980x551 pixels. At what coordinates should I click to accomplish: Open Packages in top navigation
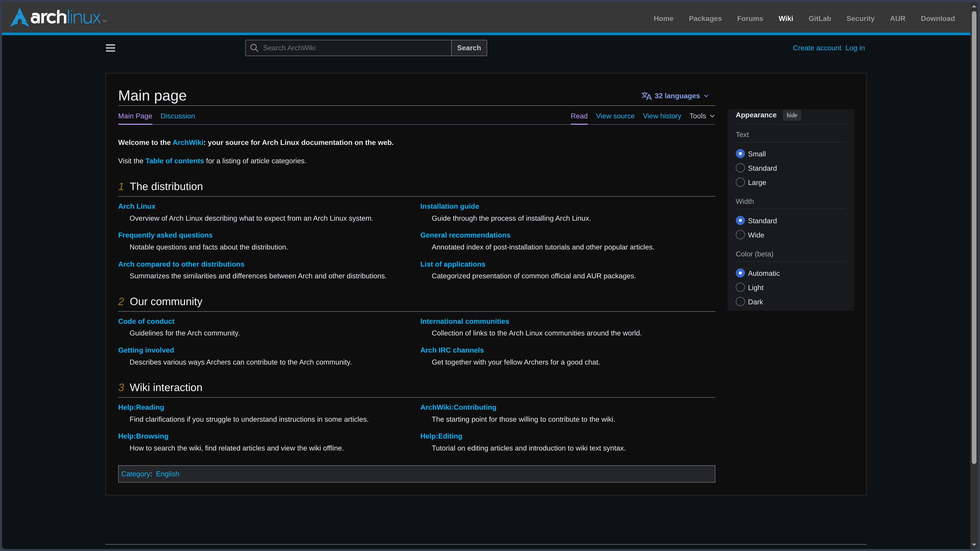click(705, 19)
